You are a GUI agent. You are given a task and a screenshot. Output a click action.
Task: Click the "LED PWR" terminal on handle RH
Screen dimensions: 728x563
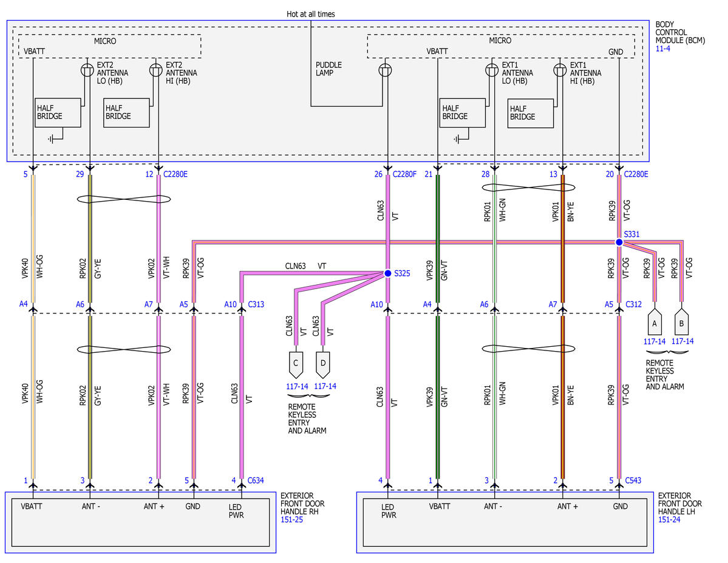(x=236, y=511)
